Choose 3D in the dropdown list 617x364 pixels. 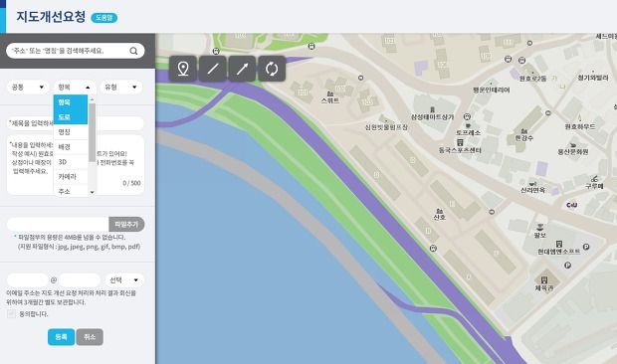(71, 162)
